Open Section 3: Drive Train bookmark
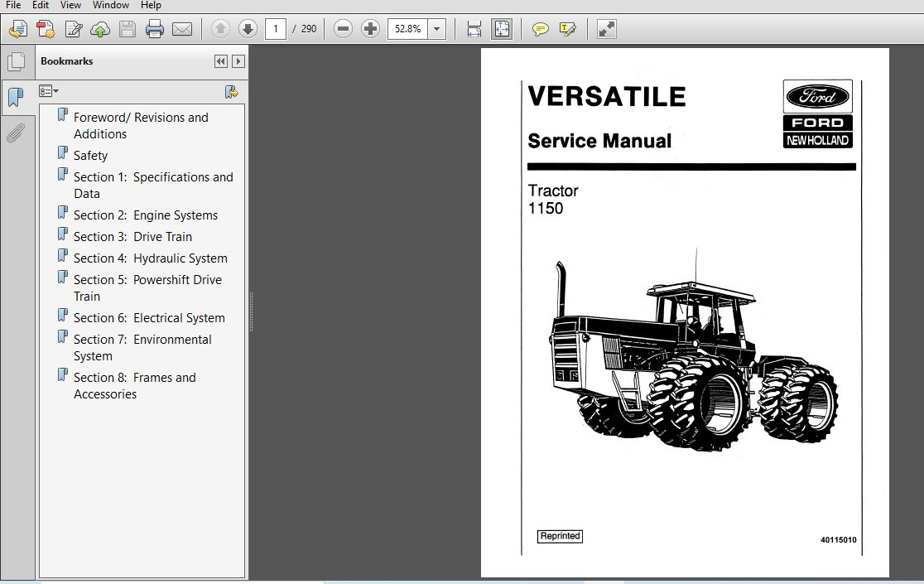924x584 pixels. click(132, 236)
